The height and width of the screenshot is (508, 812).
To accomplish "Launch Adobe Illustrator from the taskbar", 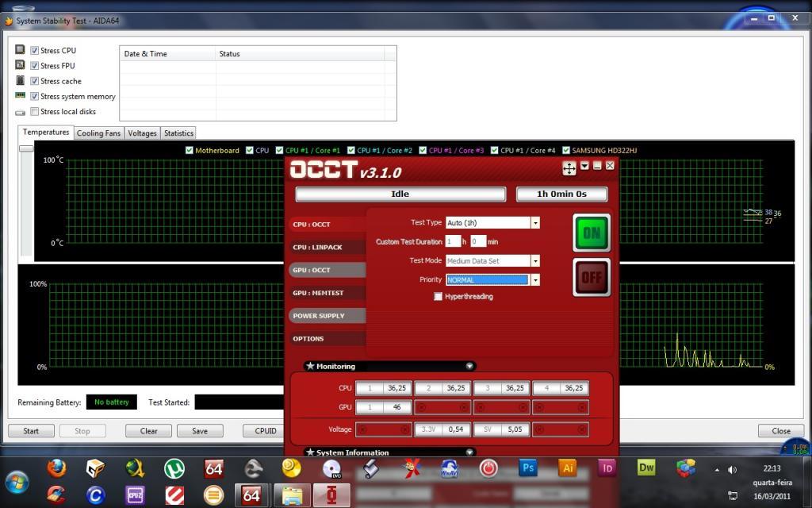I will click(568, 468).
